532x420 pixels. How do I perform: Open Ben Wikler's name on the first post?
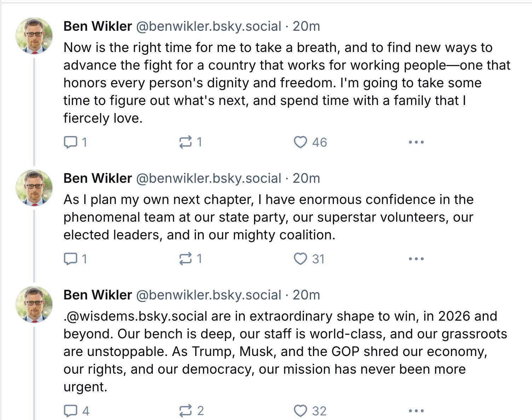coord(98,26)
